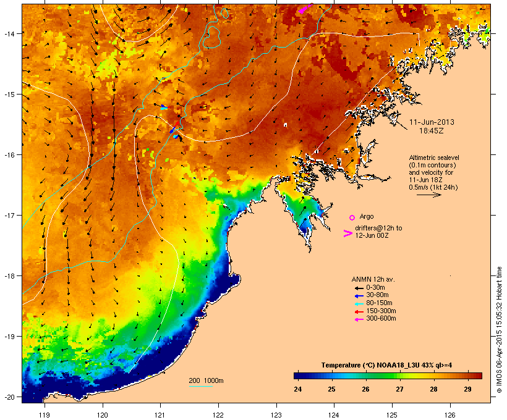This screenshot has height=420, width=507.
Task: Click the dark blue 24°C end of colorbar
Action: (298, 376)
